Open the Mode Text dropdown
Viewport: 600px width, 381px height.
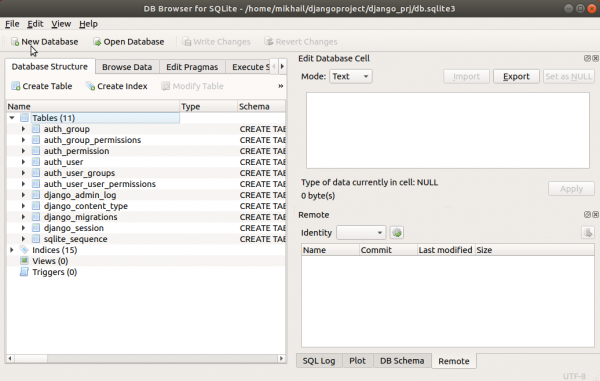coord(351,77)
